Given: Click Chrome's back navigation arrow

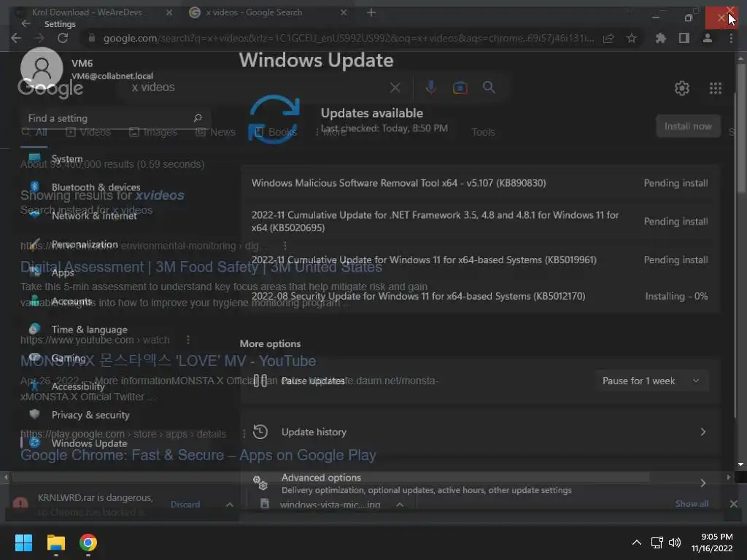Looking at the screenshot, I should pyautogui.click(x=16, y=38).
